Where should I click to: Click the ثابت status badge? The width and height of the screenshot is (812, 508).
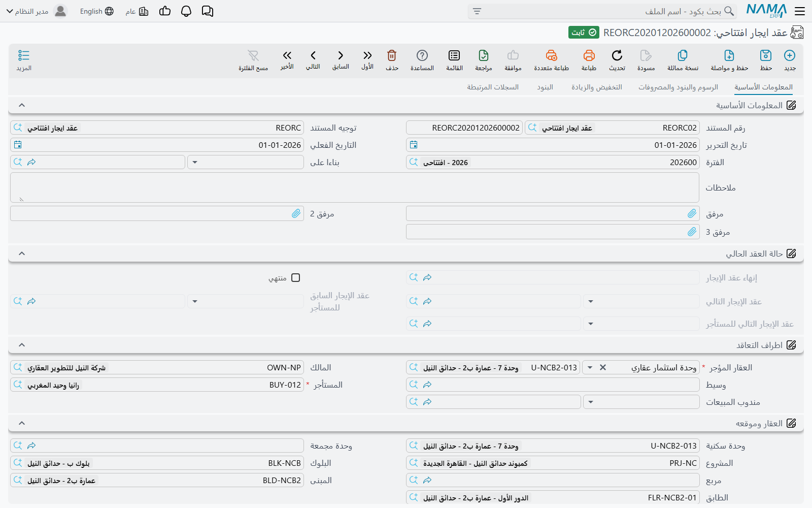[x=584, y=33]
